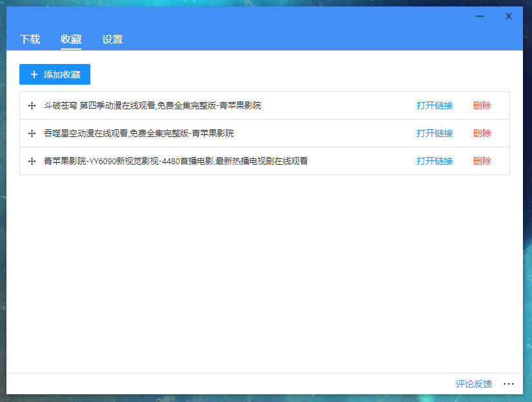Switch to the 下载 tab

(x=30, y=39)
